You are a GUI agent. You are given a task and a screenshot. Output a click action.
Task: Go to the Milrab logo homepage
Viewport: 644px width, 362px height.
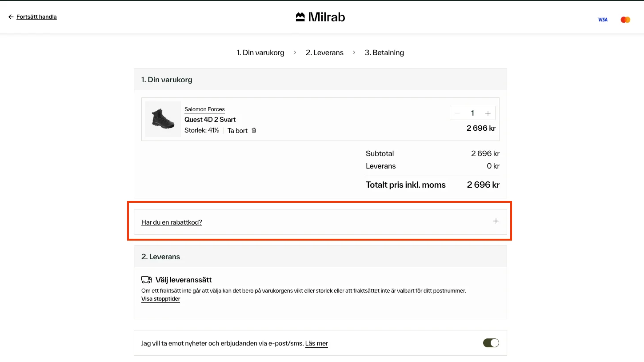320,17
